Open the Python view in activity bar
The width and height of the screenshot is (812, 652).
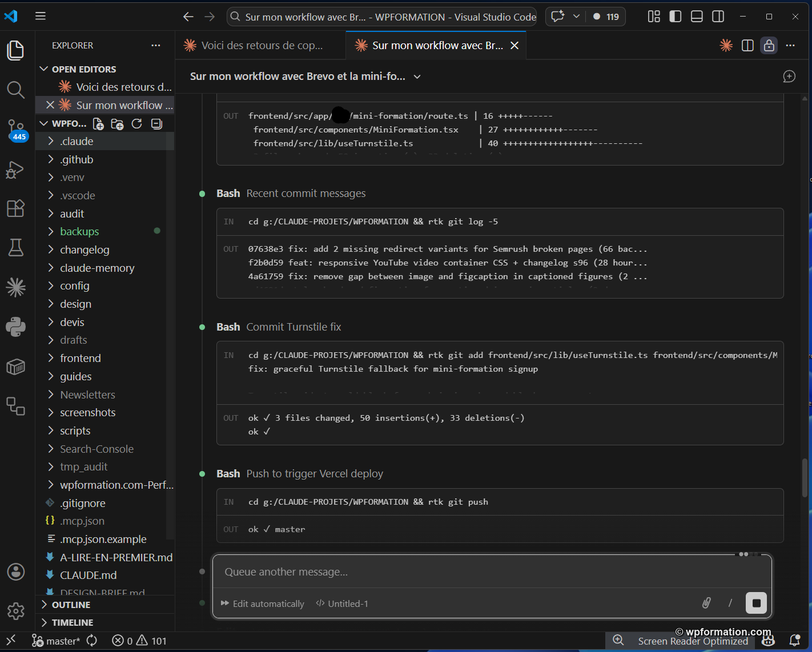(x=15, y=327)
